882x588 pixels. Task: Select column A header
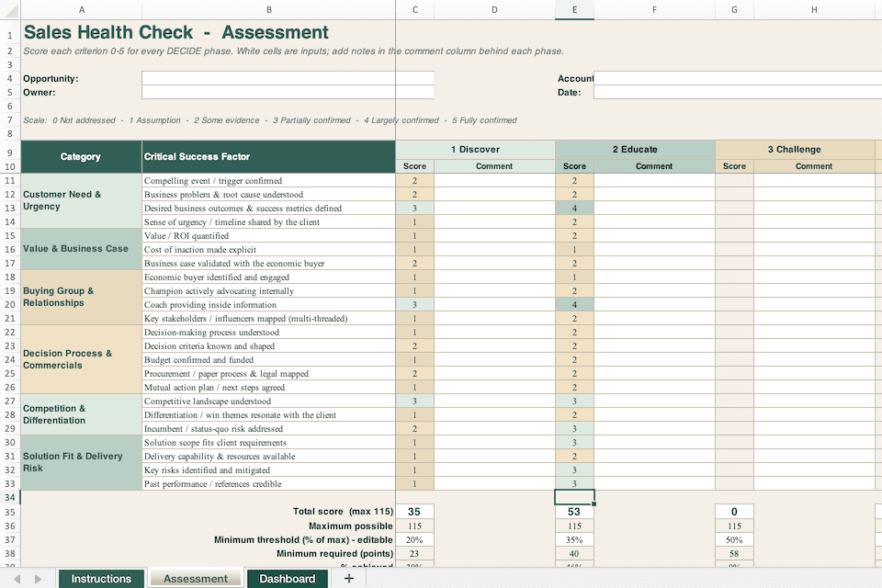[x=82, y=9]
